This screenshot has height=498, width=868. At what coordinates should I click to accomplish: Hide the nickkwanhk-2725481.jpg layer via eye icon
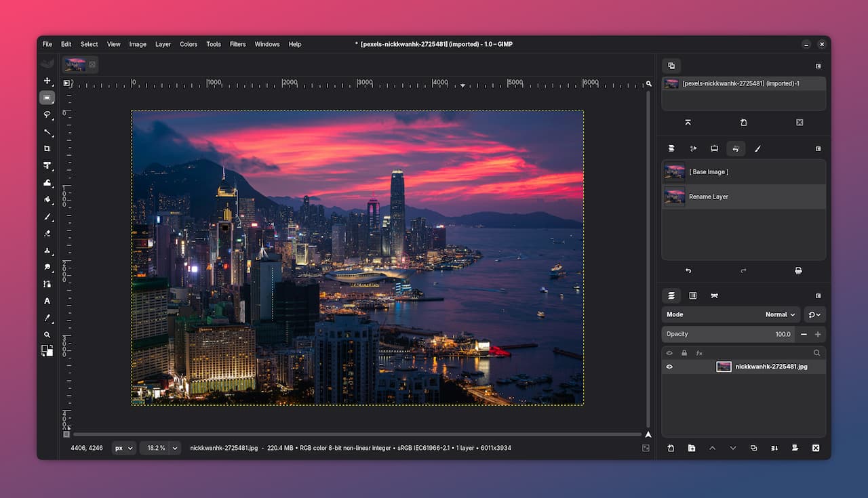coord(669,367)
